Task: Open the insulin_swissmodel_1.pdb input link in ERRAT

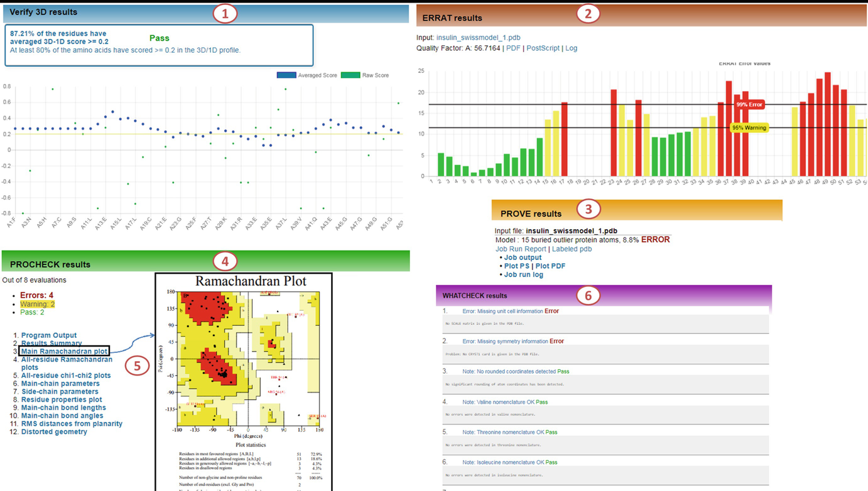Action: click(478, 38)
